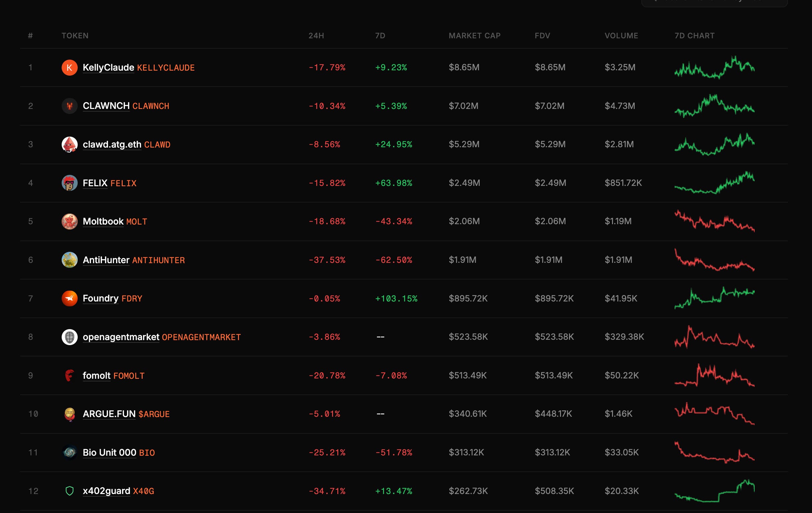Sort by the 7D column header

click(x=380, y=36)
